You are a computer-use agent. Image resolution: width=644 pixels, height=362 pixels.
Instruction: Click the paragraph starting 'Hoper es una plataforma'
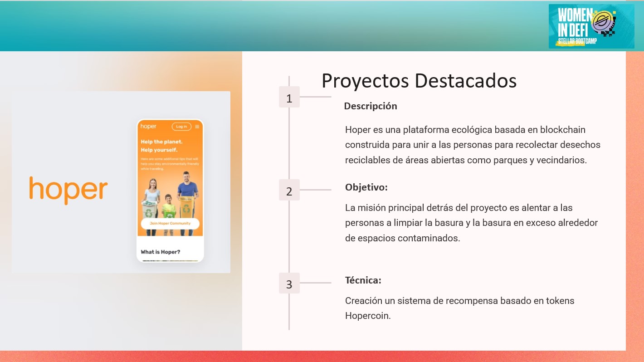(x=473, y=145)
